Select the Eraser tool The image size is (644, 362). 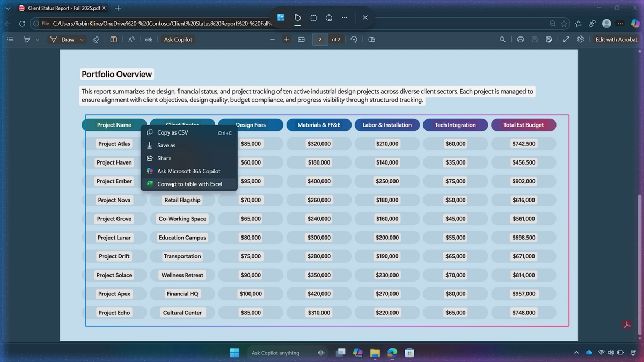[x=96, y=39]
